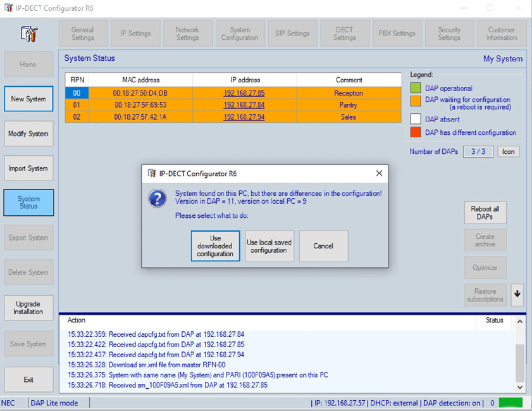
Task: Click the down arrow beside Restore subscriptions
Action: coord(517,294)
